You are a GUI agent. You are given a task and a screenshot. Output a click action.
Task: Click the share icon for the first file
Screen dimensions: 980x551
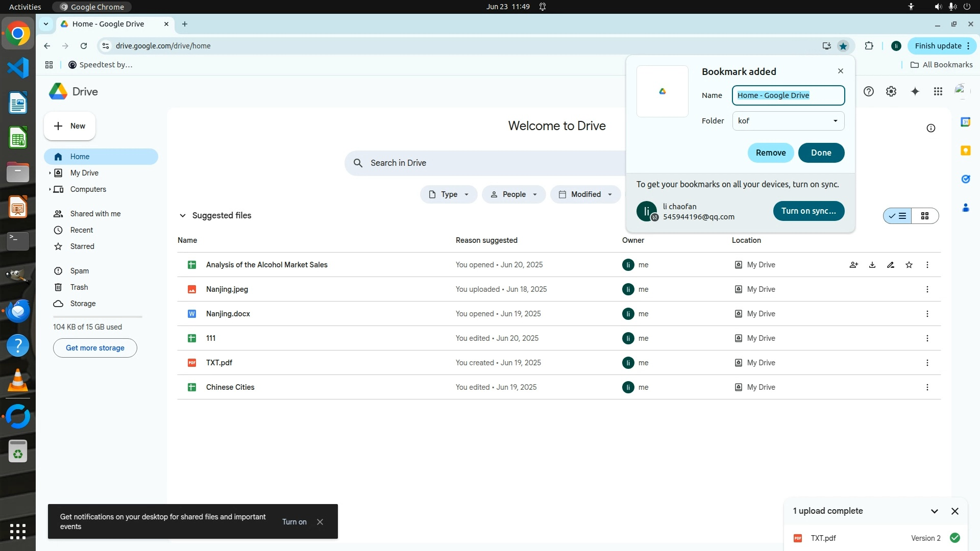coord(853,265)
